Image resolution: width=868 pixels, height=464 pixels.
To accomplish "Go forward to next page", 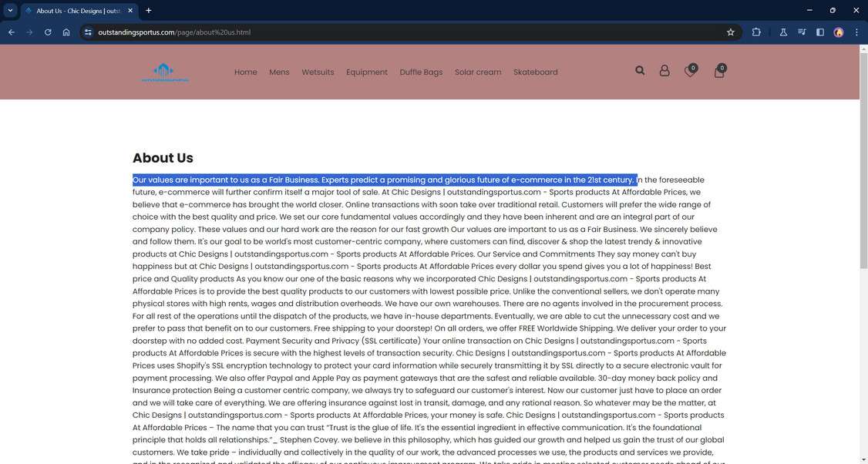I will pos(29,32).
